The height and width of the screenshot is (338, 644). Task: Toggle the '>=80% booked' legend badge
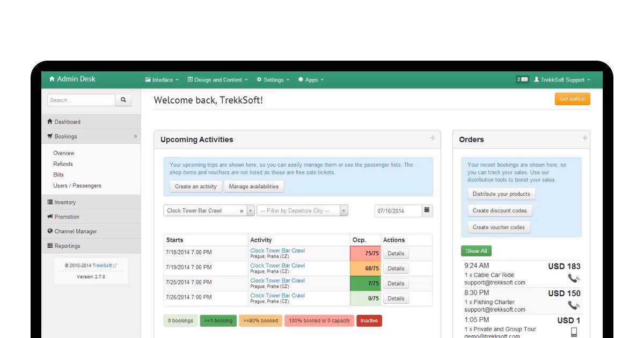260,320
